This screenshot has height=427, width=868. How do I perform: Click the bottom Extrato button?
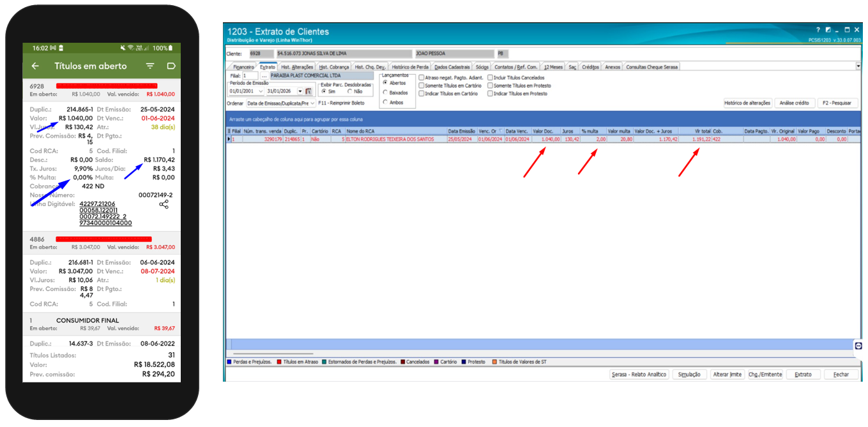(803, 375)
